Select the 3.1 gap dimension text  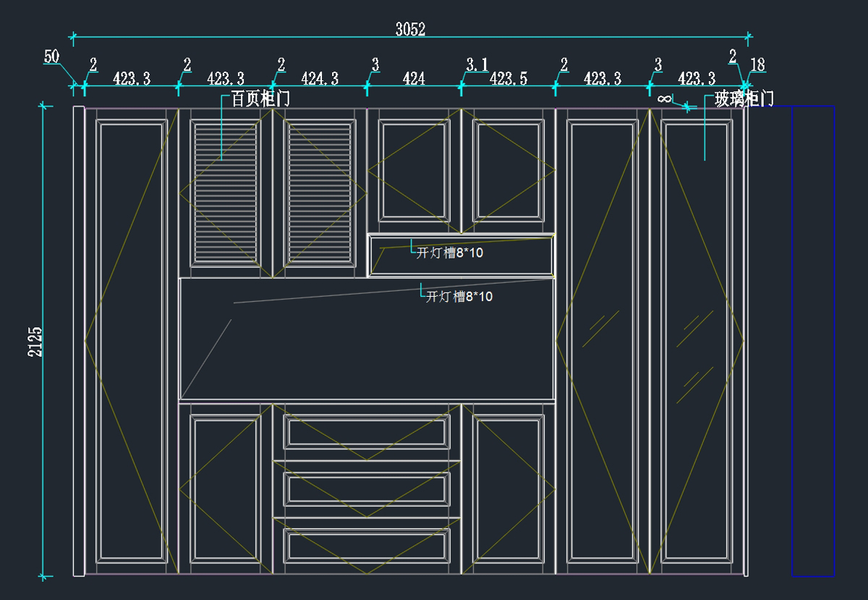(476, 65)
